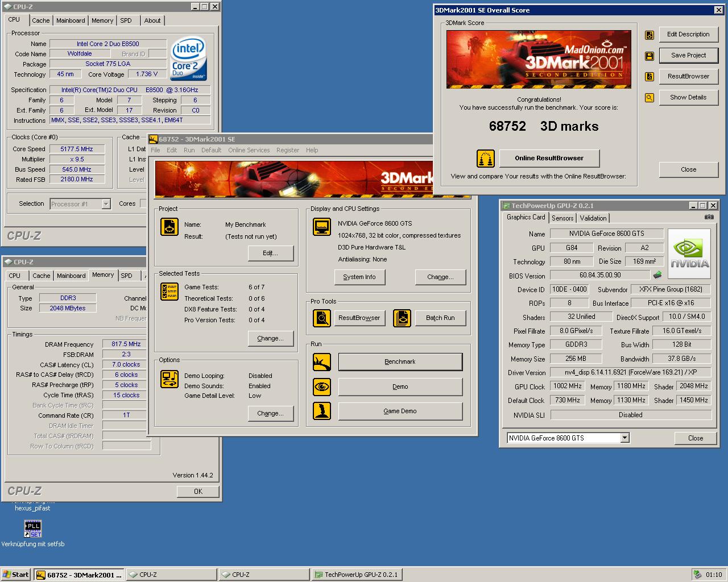Click OK in the lower CPU-Z window

[198, 491]
